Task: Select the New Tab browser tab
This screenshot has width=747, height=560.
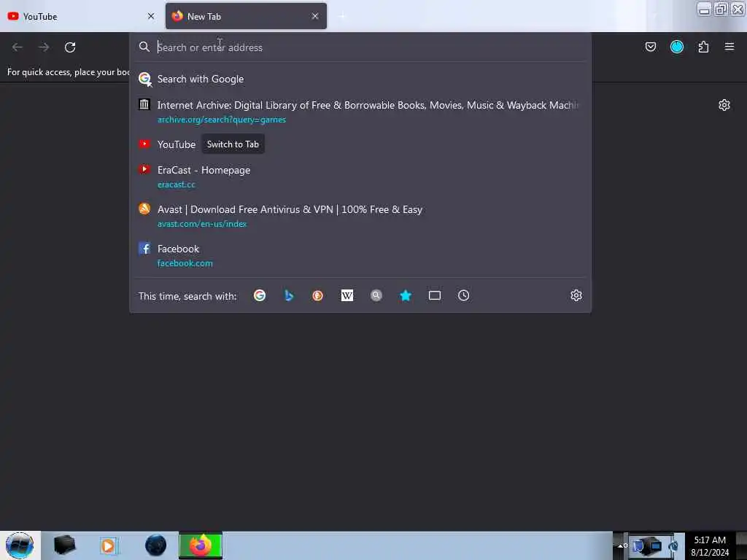Action: click(246, 16)
